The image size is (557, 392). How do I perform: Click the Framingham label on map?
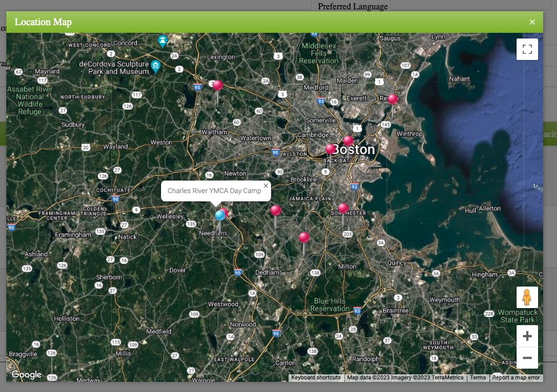tap(73, 235)
